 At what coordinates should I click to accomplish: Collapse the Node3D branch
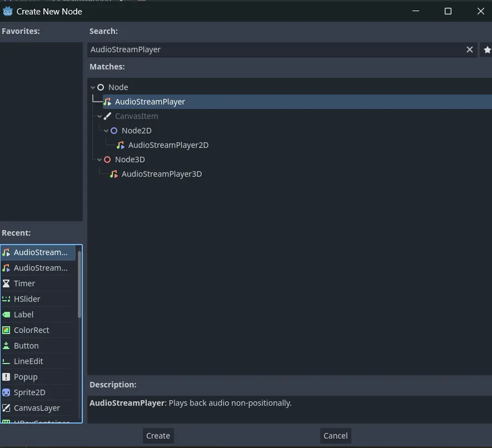100,160
